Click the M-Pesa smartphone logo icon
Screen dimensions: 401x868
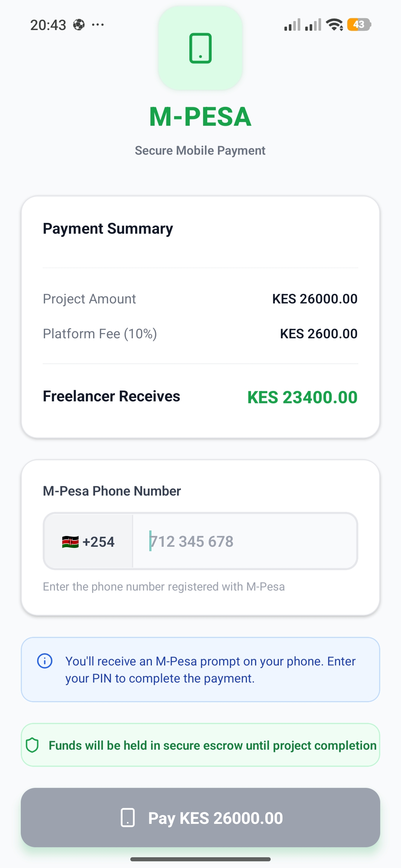point(200,48)
